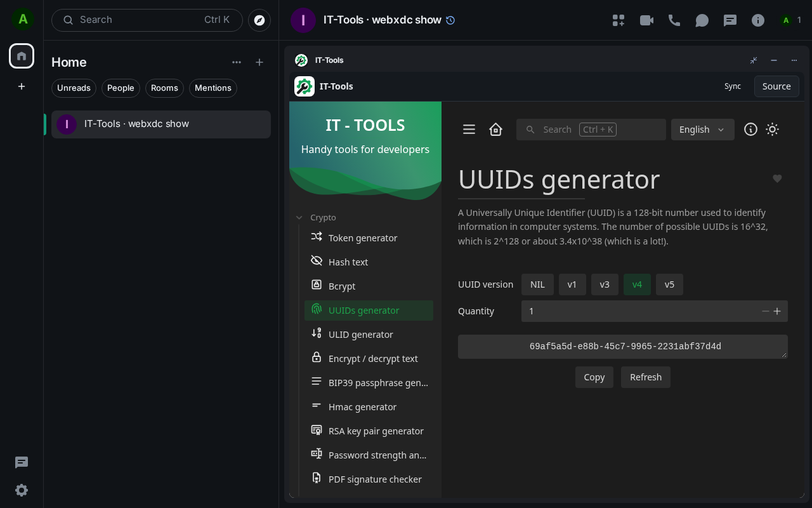The width and height of the screenshot is (812, 508).
Task: Go to Home space icon in sidebar
Action: coord(22,56)
